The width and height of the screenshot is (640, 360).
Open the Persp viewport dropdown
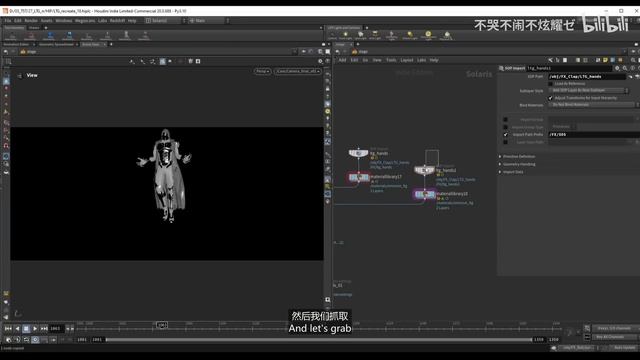pyautogui.click(x=262, y=71)
